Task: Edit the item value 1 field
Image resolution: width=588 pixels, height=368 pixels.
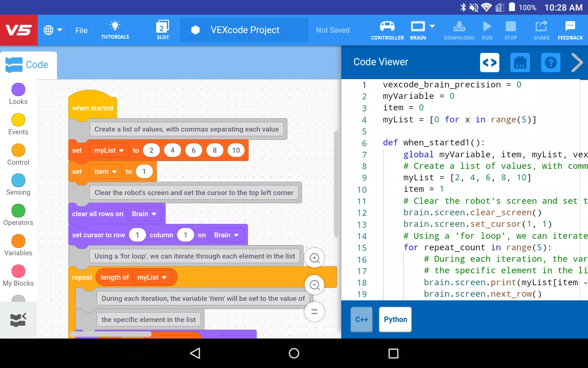Action: pyautogui.click(x=144, y=172)
